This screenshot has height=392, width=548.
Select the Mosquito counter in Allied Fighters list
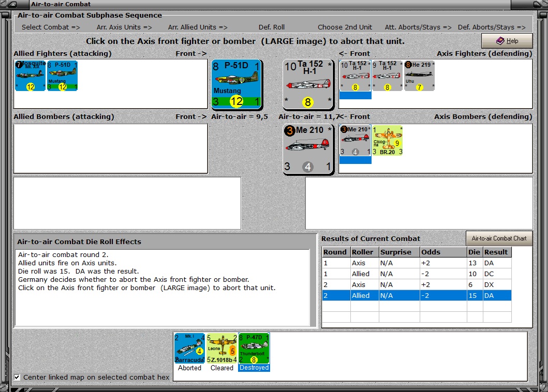tap(30, 76)
